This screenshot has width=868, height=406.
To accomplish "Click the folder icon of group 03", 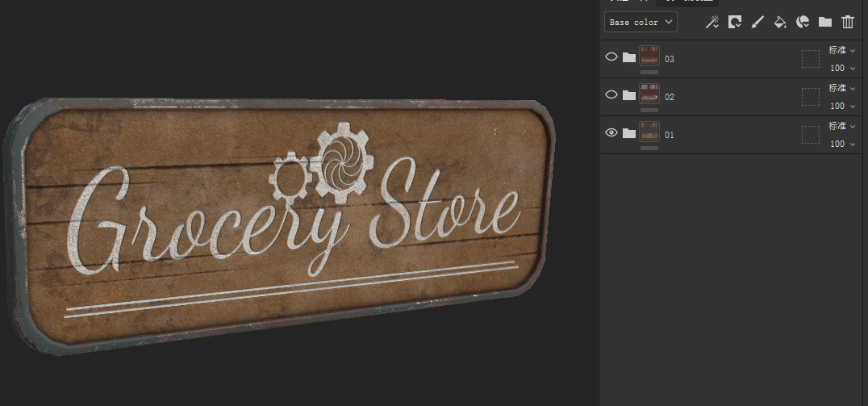I will pyautogui.click(x=629, y=57).
